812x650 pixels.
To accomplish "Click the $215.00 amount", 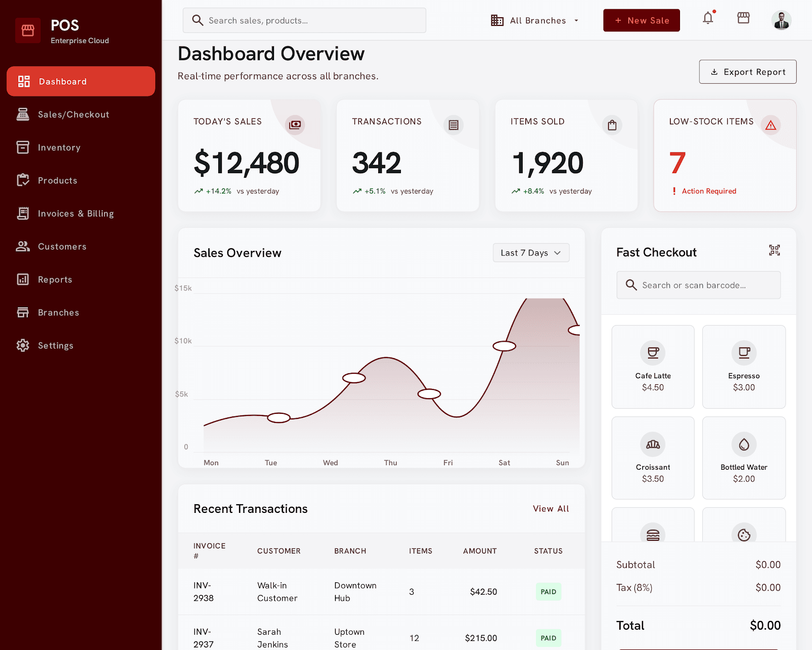I will click(x=481, y=638).
